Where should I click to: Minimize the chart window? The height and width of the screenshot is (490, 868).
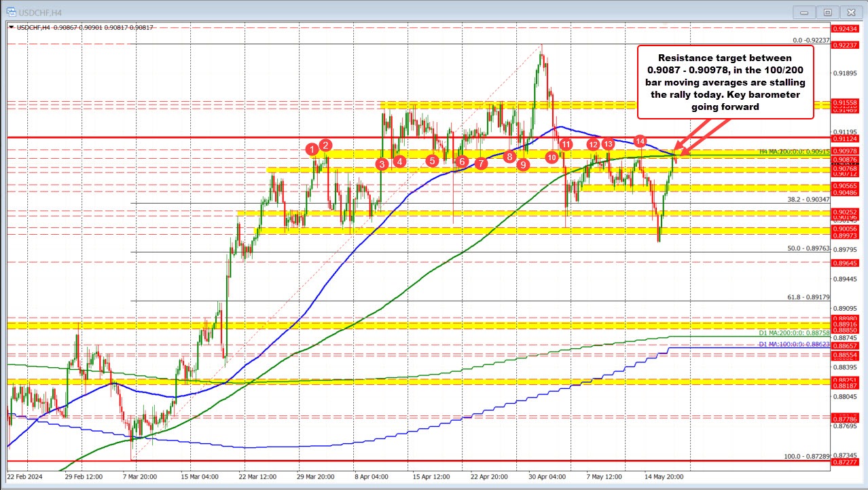pos(806,12)
